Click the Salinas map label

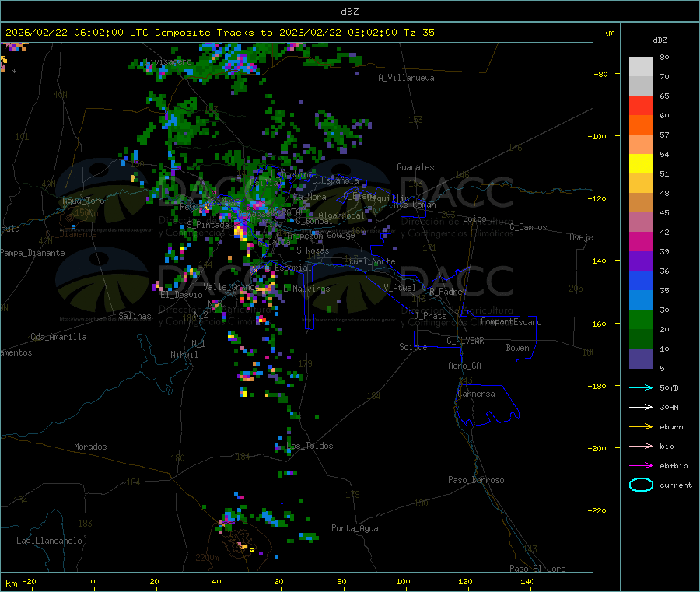[x=135, y=316]
